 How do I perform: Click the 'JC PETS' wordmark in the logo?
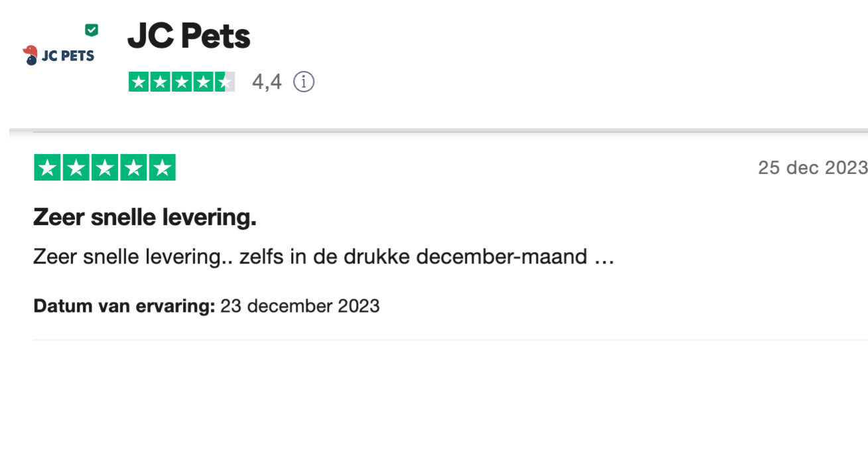click(x=68, y=56)
